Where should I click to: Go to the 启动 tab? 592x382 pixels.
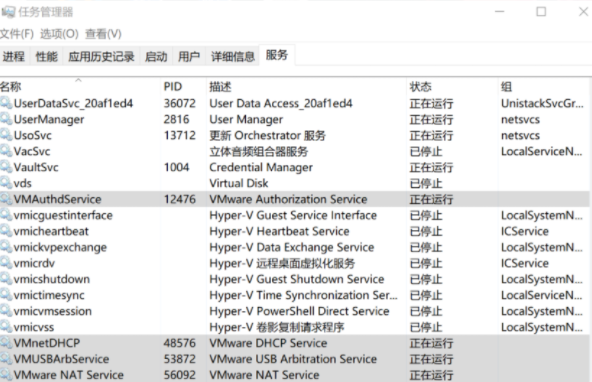coord(156,56)
